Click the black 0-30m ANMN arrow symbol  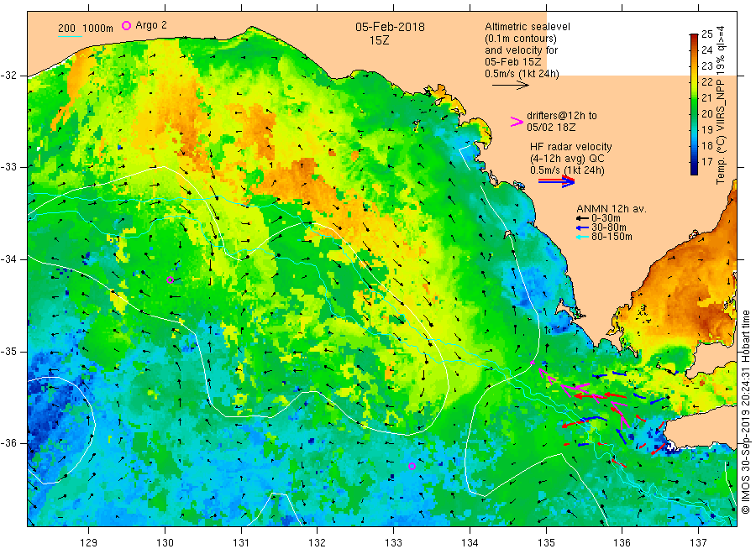(582, 218)
